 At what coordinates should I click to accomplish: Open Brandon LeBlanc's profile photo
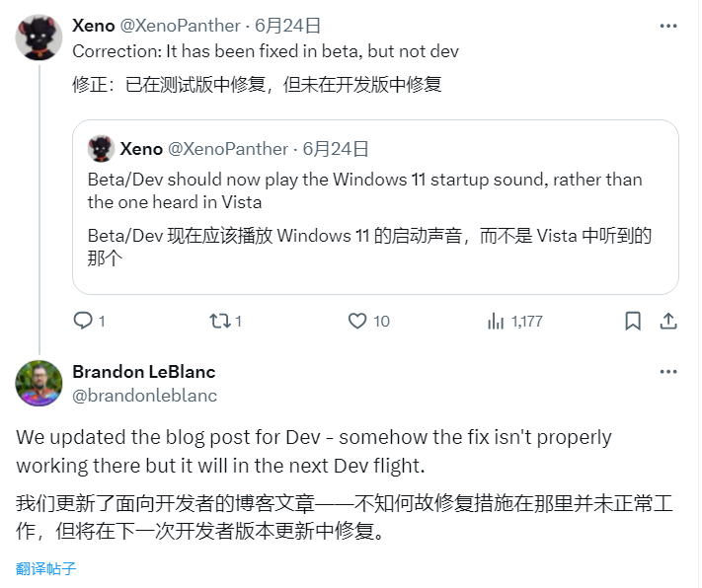pyautogui.click(x=39, y=383)
